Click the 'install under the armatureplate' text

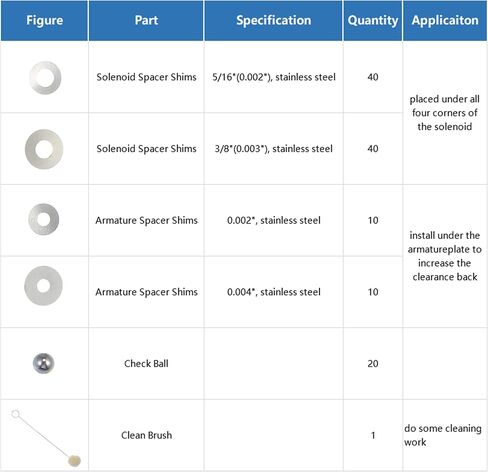[445, 256]
